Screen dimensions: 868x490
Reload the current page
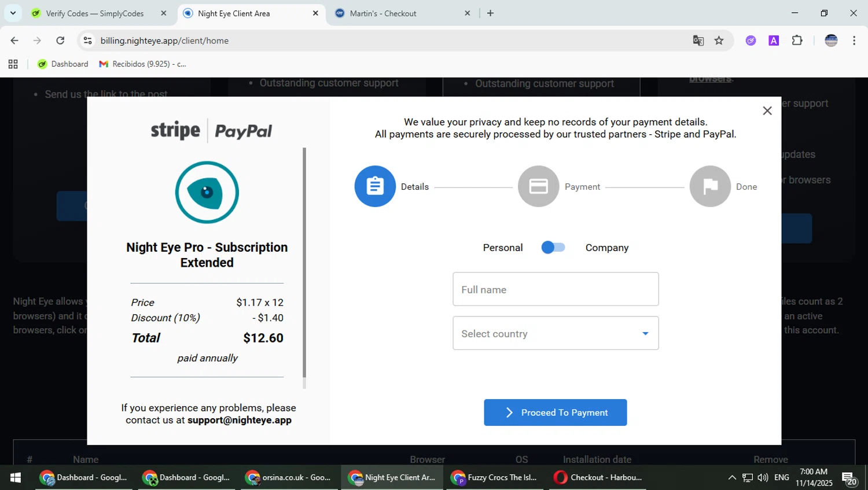pyautogui.click(x=60, y=40)
